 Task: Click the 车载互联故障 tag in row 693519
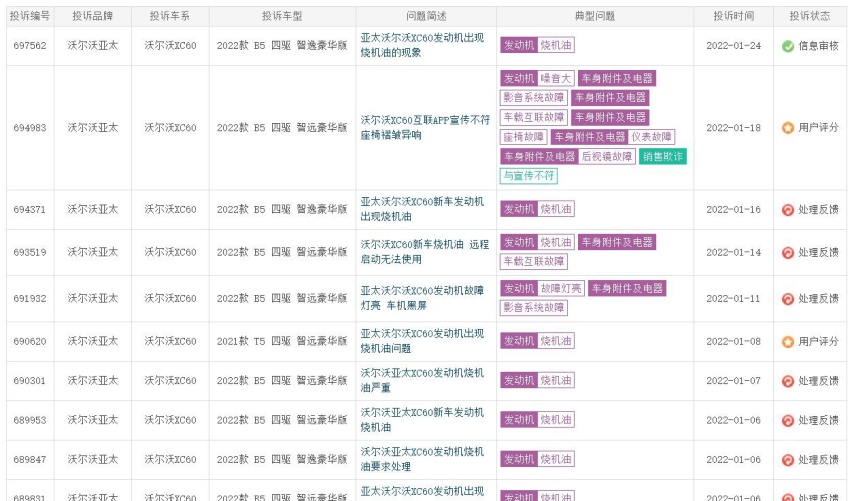[x=534, y=261]
